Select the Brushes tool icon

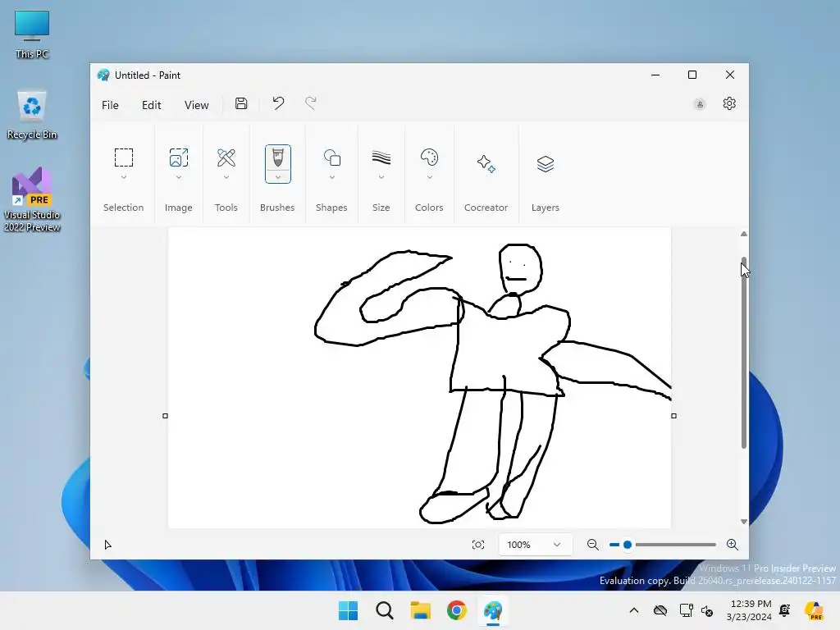tap(277, 158)
